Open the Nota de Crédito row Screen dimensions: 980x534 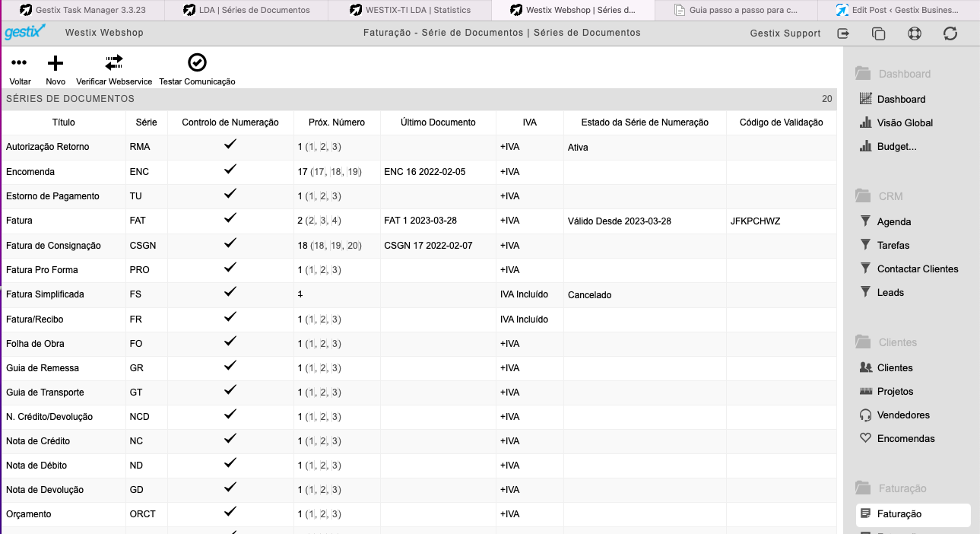[420, 441]
